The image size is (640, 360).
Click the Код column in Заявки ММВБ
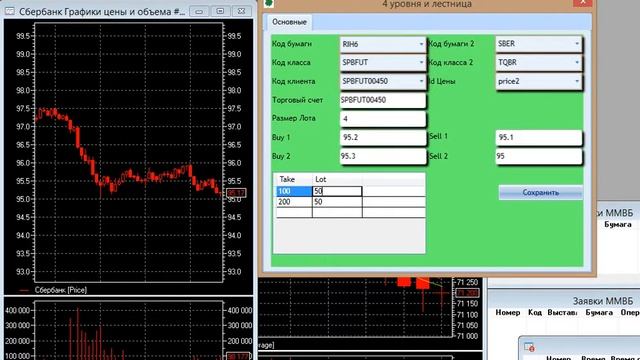[534, 312]
